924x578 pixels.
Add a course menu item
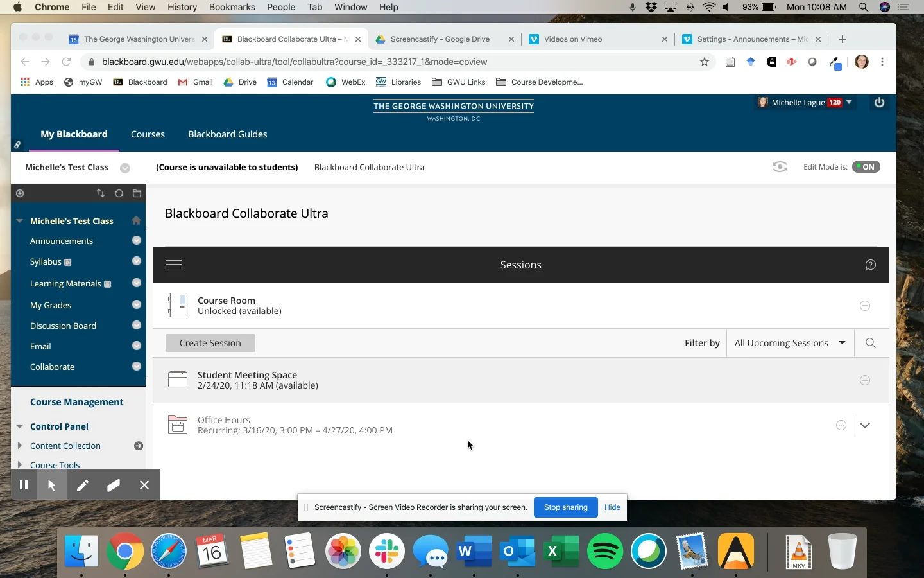20,193
